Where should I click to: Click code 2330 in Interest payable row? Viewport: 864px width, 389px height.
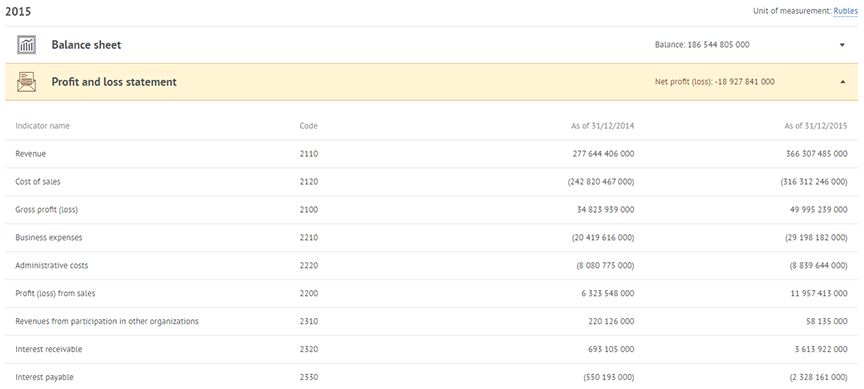[x=309, y=377]
